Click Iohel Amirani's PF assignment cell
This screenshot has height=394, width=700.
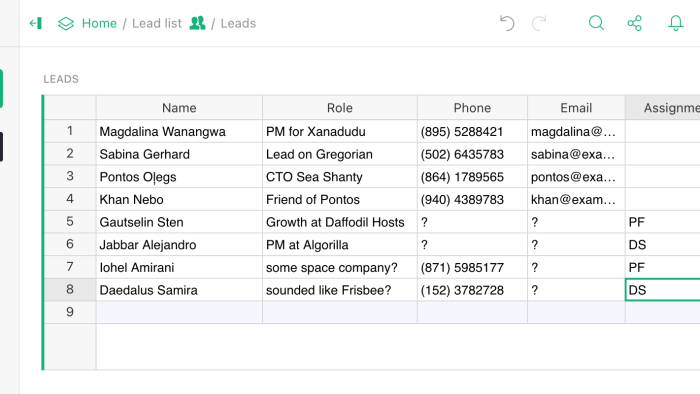click(x=662, y=267)
